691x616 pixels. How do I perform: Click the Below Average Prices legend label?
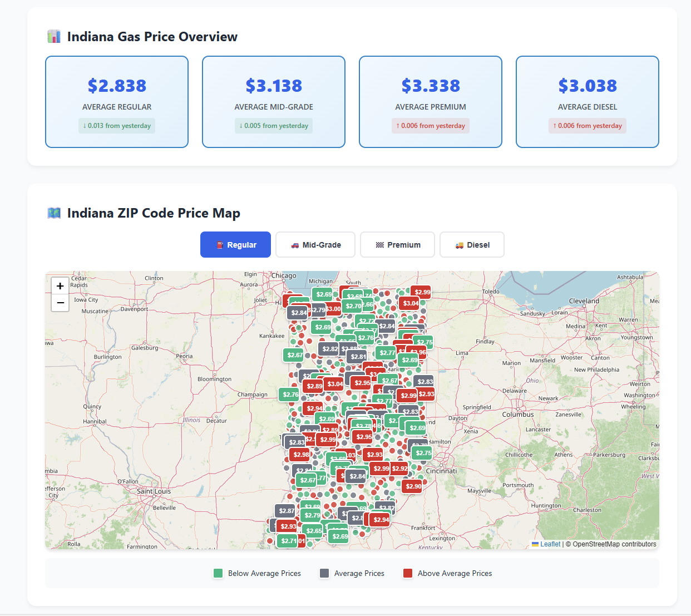pos(264,573)
